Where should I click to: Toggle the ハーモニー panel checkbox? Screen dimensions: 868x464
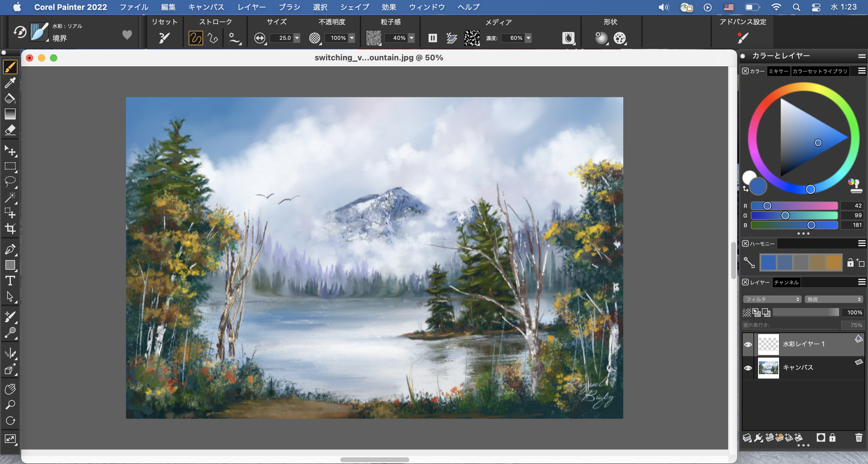pyautogui.click(x=745, y=243)
